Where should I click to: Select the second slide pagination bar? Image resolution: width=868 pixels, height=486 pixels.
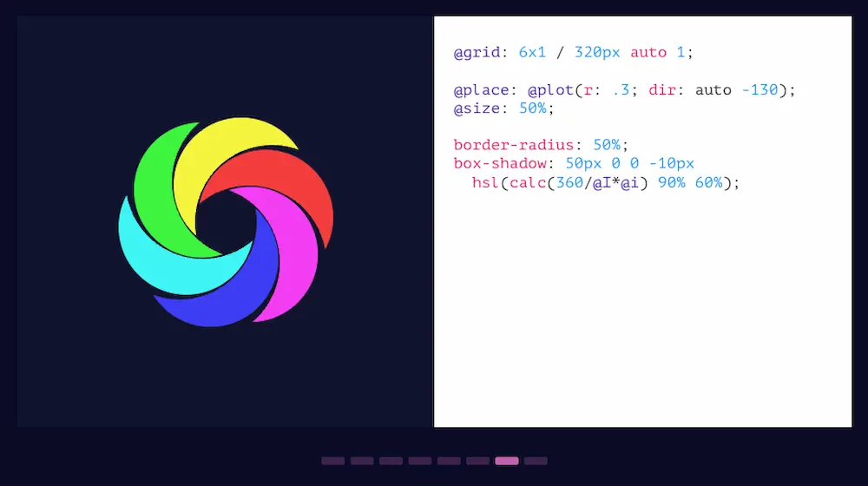[362, 461]
